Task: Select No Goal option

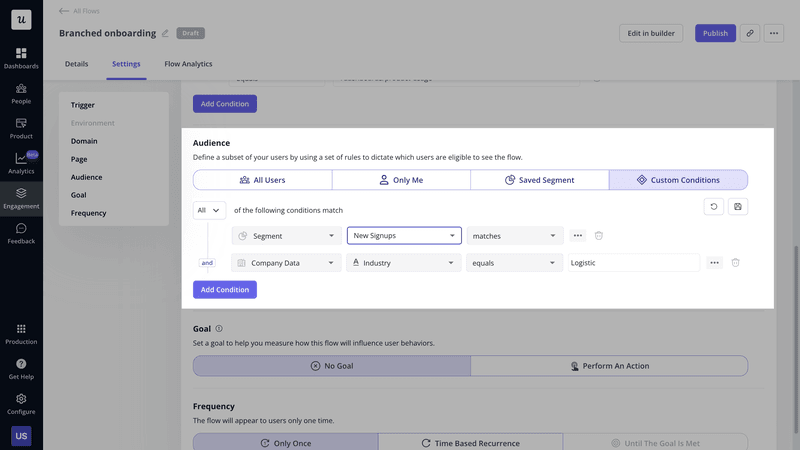Action: click(x=332, y=366)
